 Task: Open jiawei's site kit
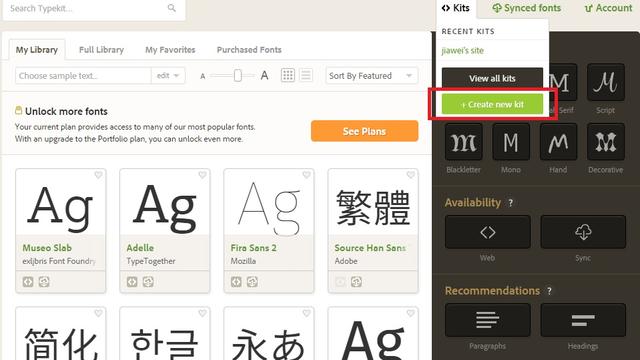tap(462, 51)
